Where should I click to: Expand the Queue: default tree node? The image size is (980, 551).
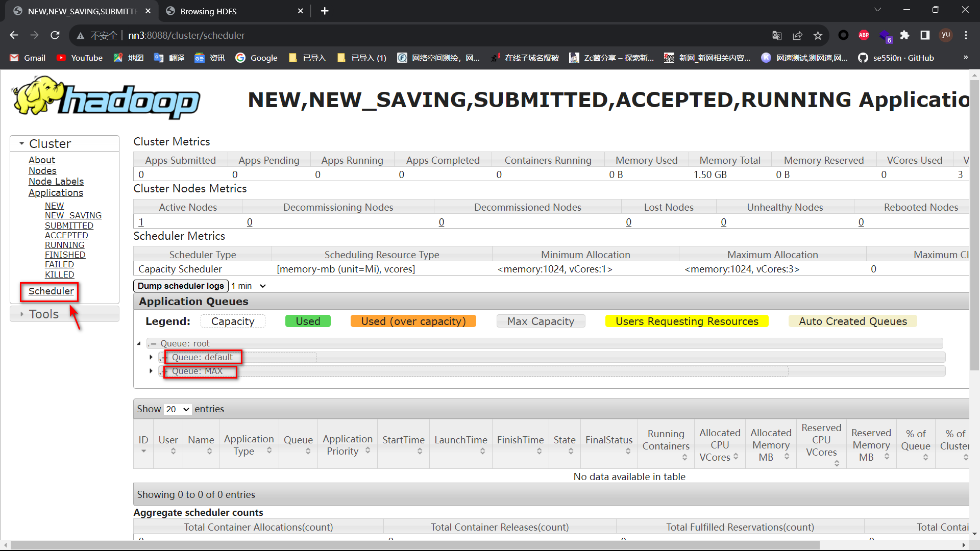click(x=151, y=357)
